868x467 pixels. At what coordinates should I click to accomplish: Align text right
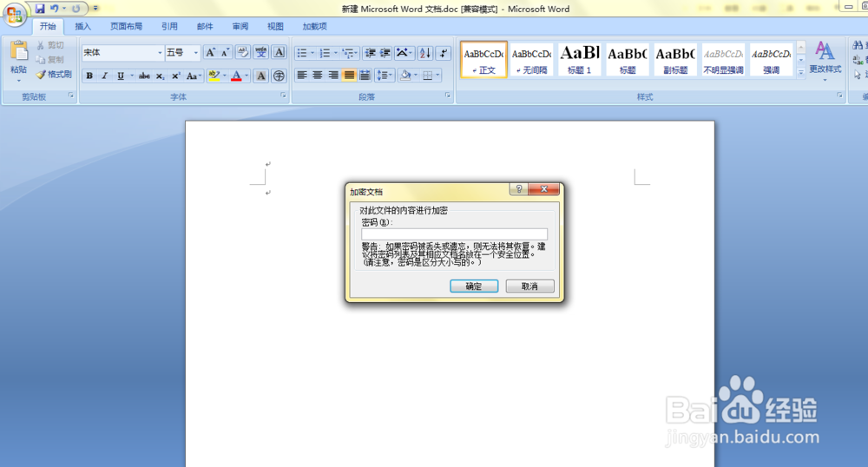click(x=332, y=76)
